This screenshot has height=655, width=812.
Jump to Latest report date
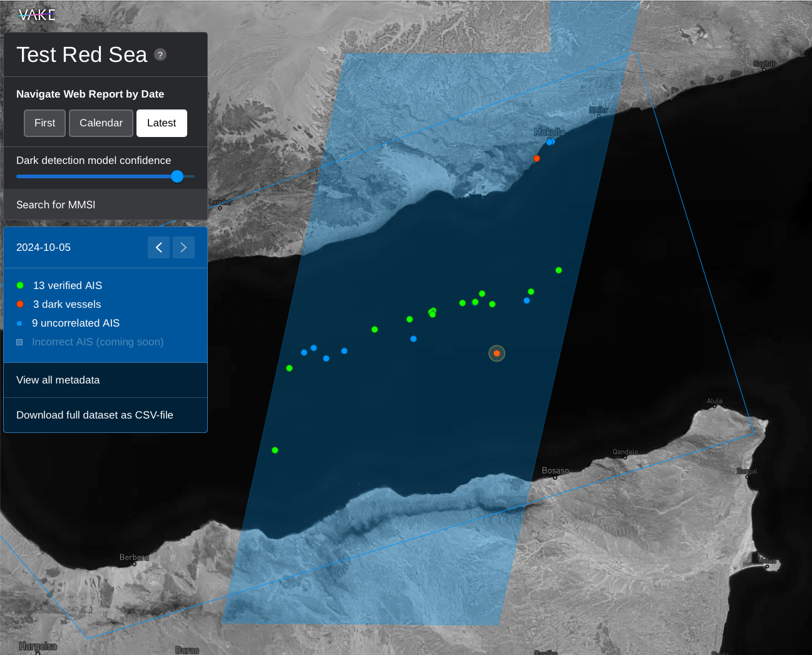(x=162, y=123)
